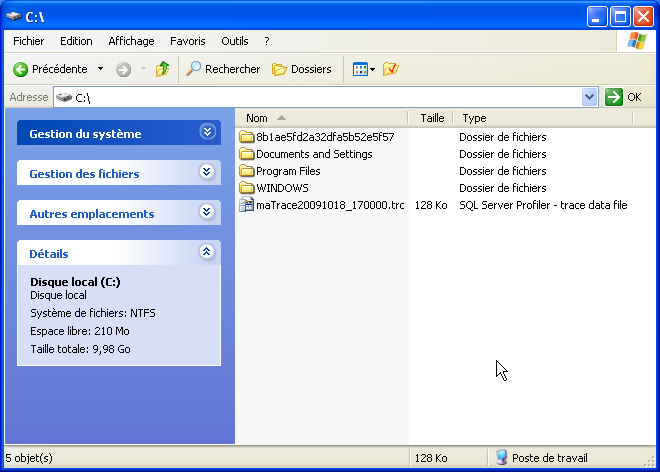The image size is (660, 472).
Task: Collapse the Détails panel
Action: tap(207, 252)
